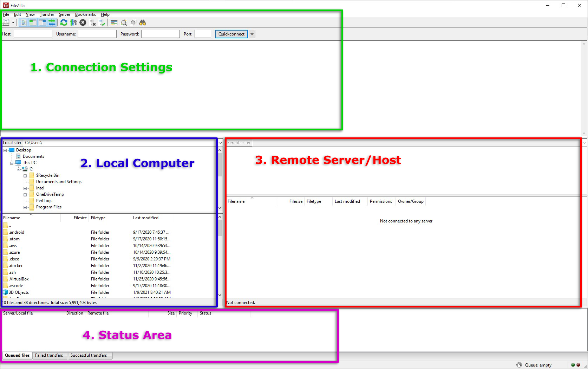This screenshot has width=588, height=369.
Task: Select the .VirtualBox folder row
Action: click(x=87, y=279)
